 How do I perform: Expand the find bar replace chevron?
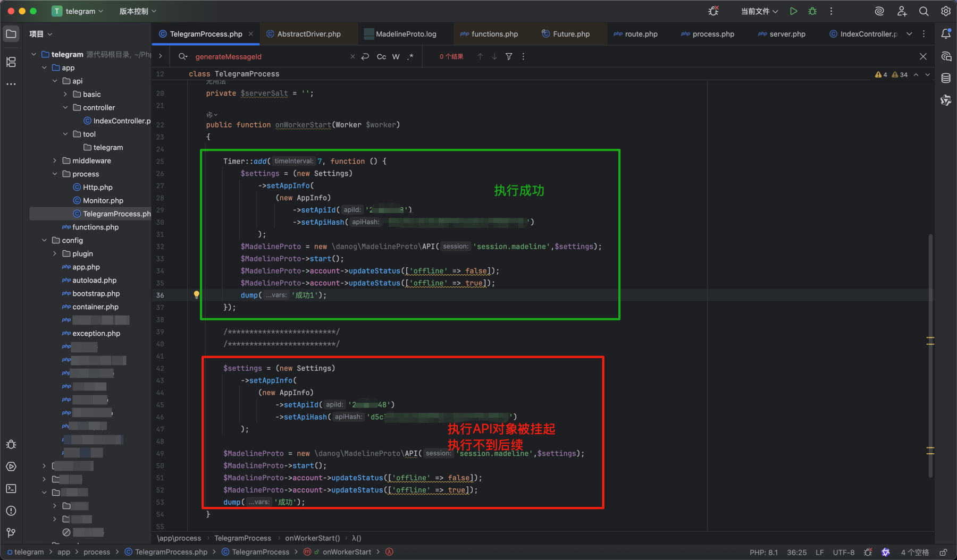[160, 56]
